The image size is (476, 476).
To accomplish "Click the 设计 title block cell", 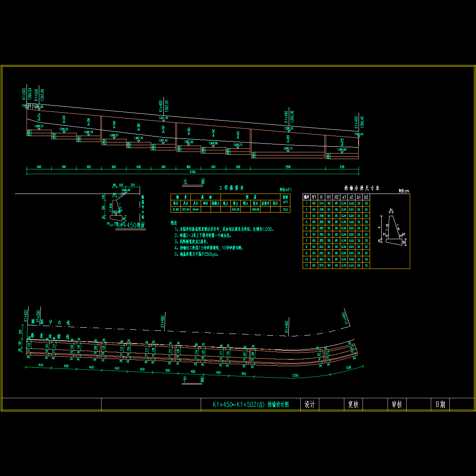I will pos(309,405).
